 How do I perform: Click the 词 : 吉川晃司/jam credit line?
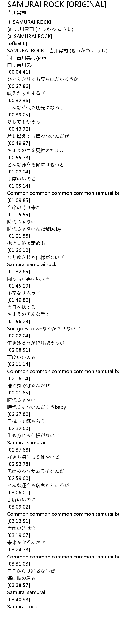point(27,58)
